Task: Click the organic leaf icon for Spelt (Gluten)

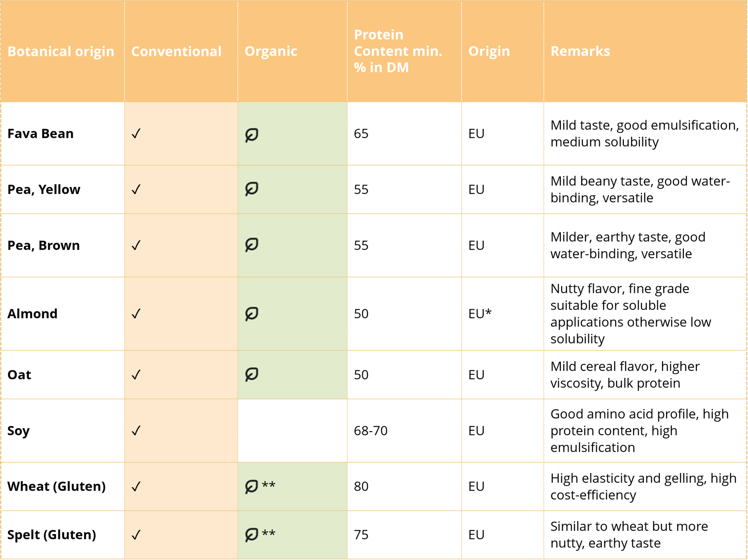Action: point(252,534)
